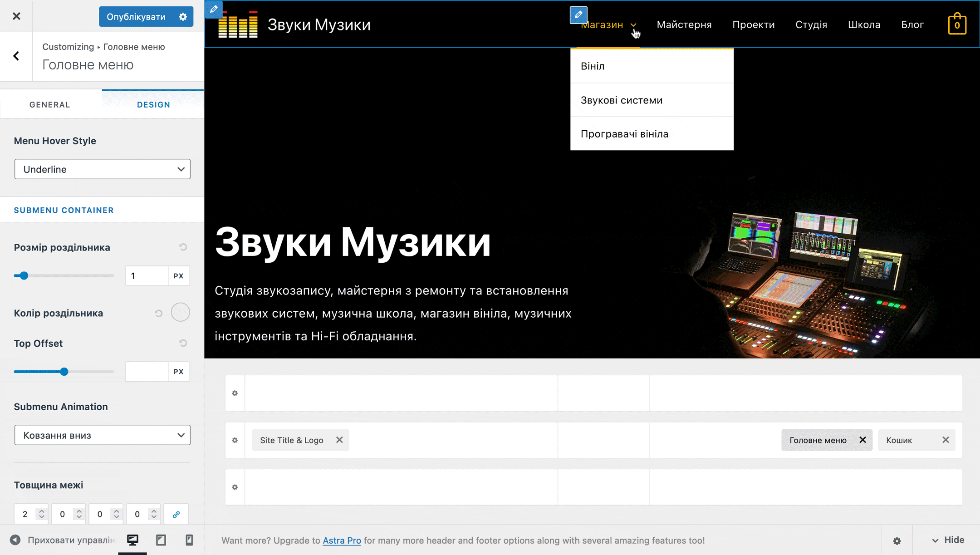Open settings gear for top header row
The height and width of the screenshot is (555, 980).
point(235,393)
